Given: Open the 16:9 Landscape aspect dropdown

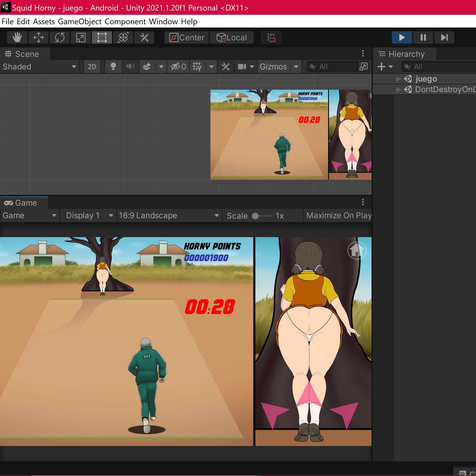Looking at the screenshot, I should (x=169, y=216).
